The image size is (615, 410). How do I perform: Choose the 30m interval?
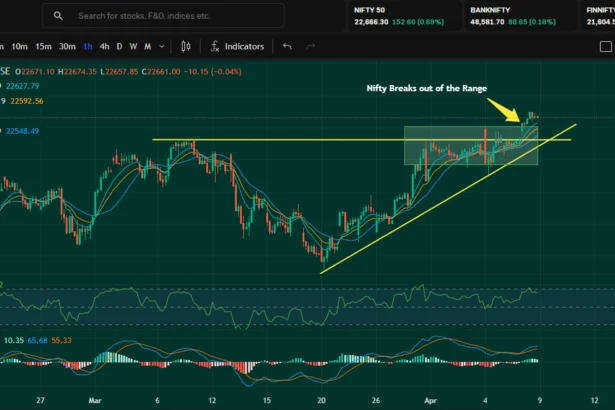tap(67, 46)
